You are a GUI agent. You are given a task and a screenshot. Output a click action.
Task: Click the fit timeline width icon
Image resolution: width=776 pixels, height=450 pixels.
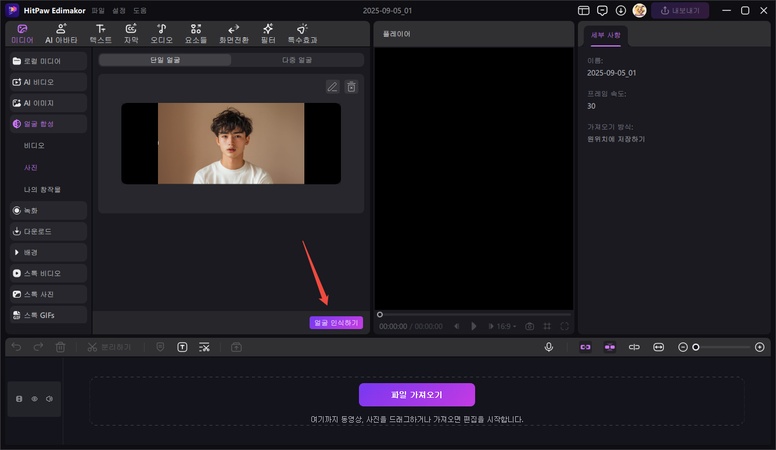pos(658,347)
